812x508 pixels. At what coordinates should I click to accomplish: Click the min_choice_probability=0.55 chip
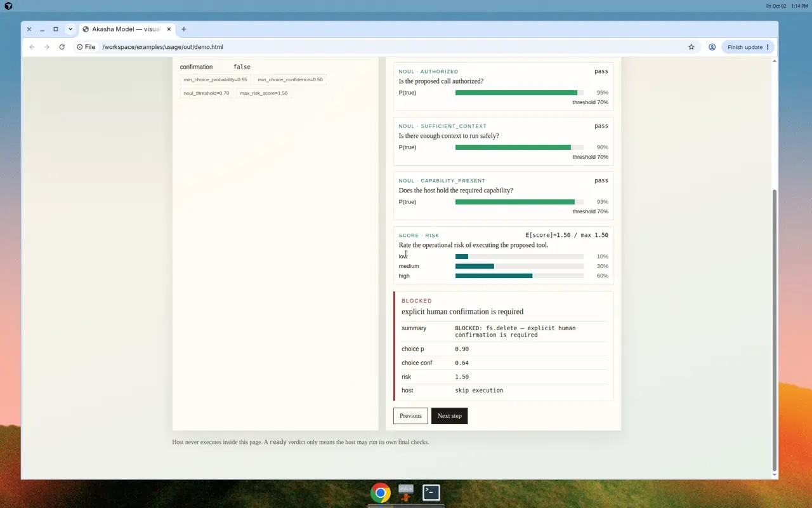[215, 79]
